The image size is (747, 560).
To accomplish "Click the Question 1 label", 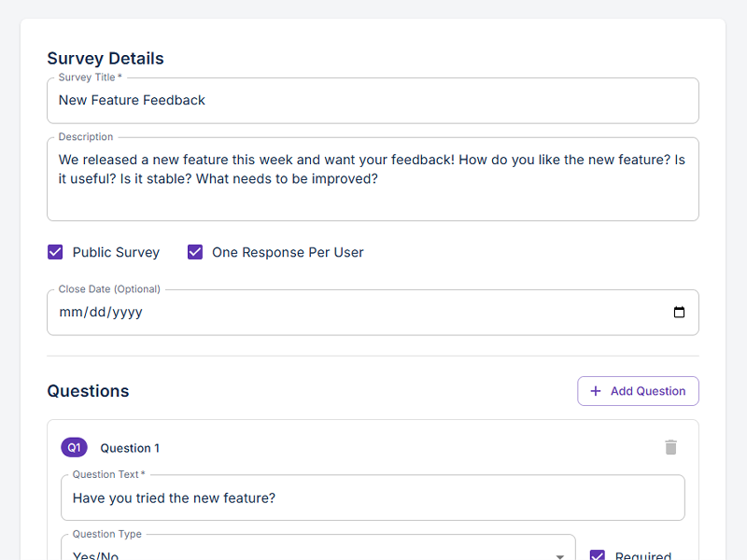I will 130,447.
